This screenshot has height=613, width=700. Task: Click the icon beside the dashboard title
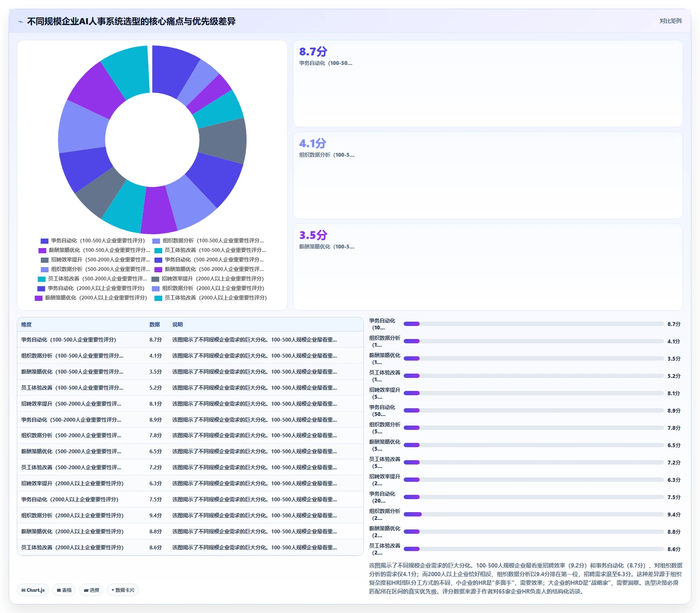(x=20, y=21)
